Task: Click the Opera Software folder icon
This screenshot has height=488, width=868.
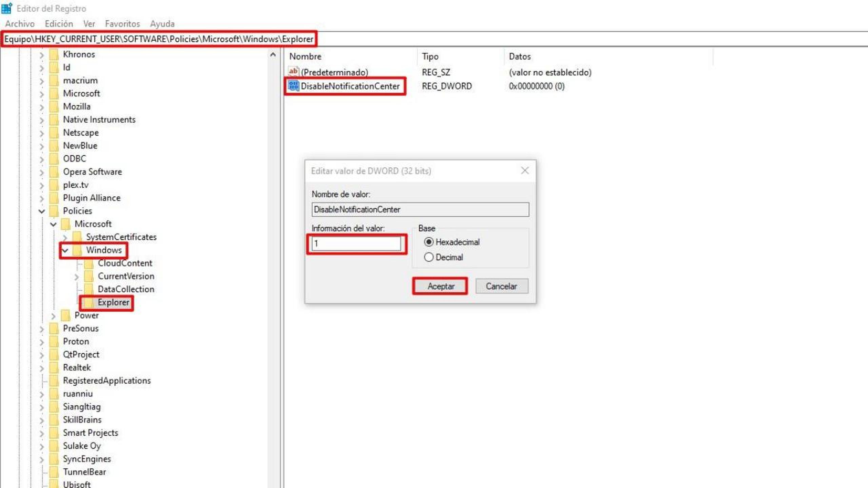Action: point(54,172)
